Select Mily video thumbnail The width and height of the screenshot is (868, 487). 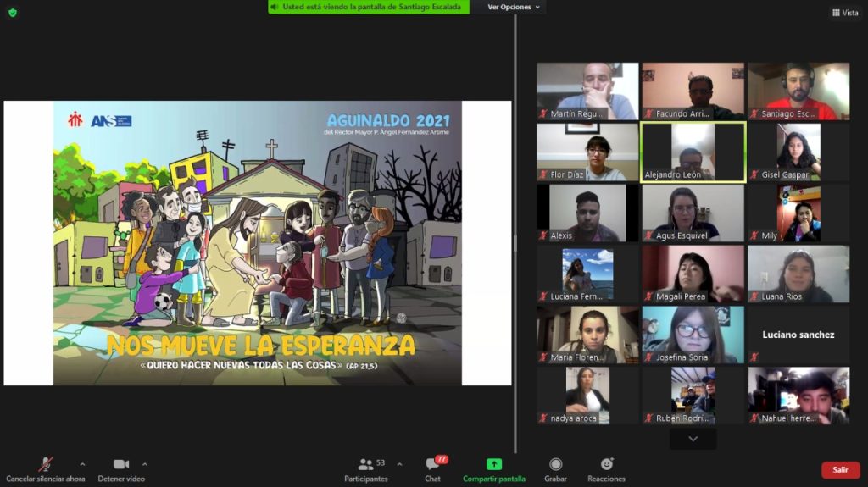coord(798,213)
